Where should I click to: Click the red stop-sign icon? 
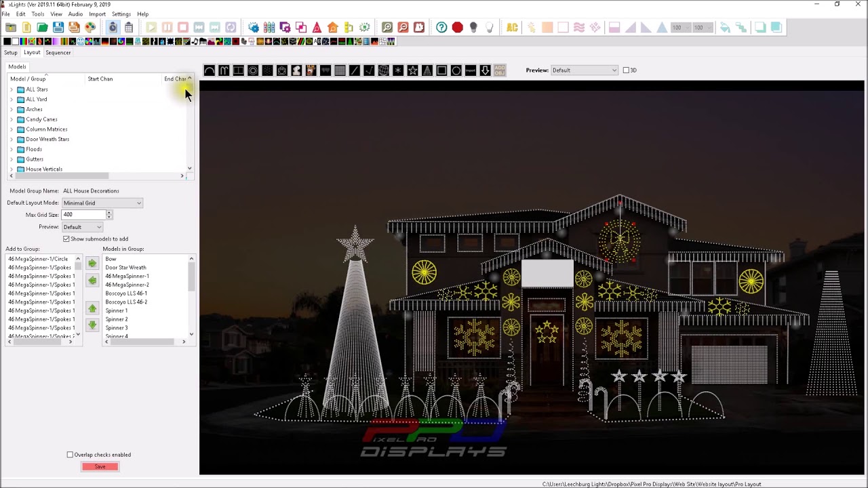pos(458,28)
